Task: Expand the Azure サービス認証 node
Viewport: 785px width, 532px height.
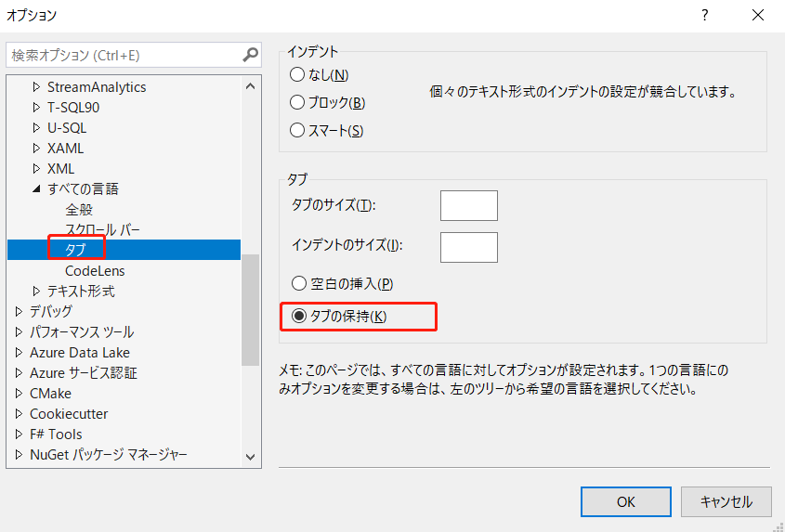Action: (x=19, y=373)
